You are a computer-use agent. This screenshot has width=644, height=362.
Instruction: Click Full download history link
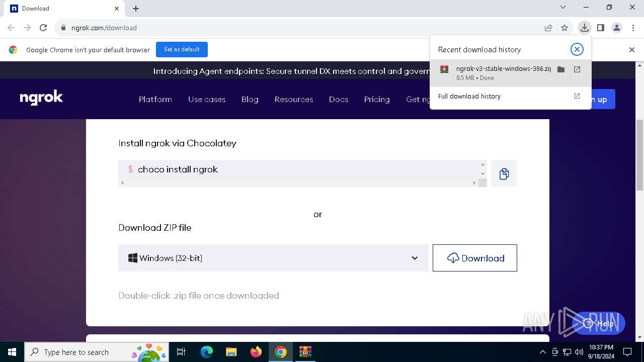pyautogui.click(x=469, y=96)
